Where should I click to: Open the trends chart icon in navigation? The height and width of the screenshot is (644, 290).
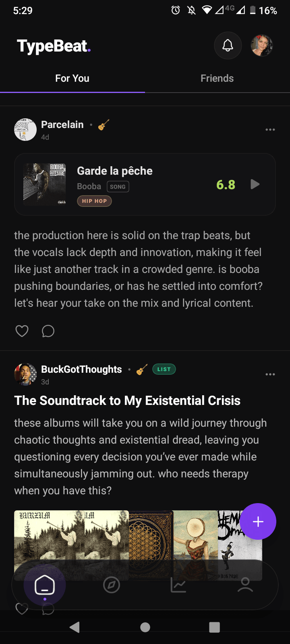pyautogui.click(x=178, y=585)
